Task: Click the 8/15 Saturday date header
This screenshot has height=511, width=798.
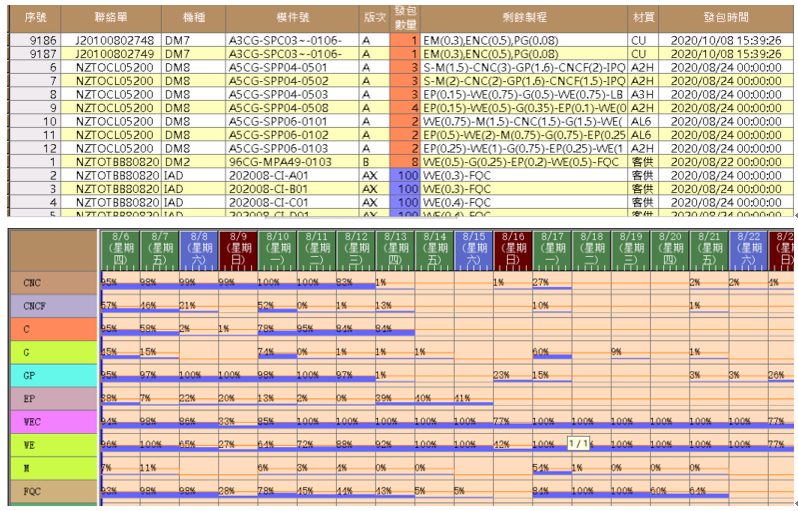Action: [474, 250]
